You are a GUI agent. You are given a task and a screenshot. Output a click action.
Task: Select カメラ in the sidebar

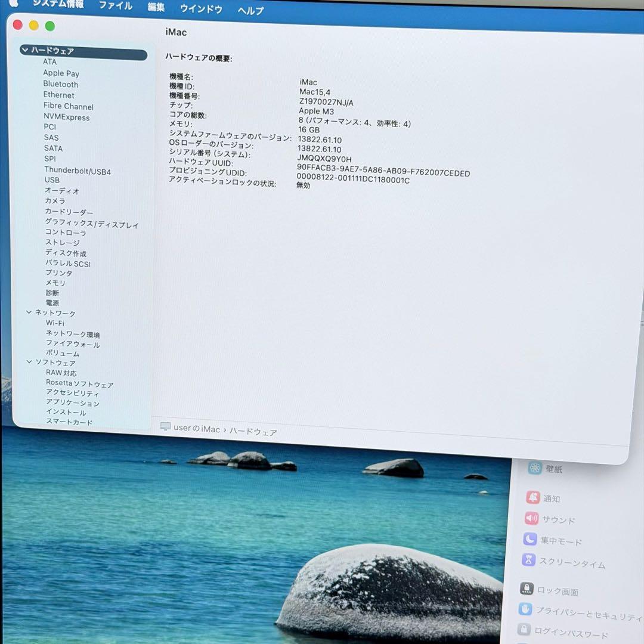[x=55, y=201]
